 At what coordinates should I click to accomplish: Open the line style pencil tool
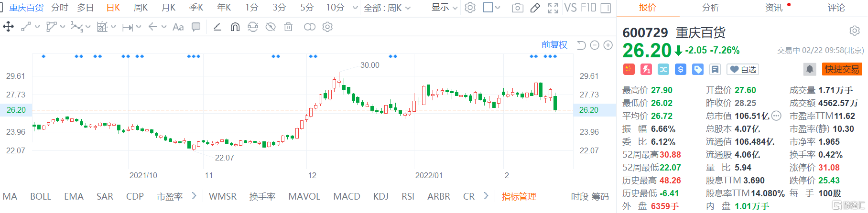click(x=217, y=27)
